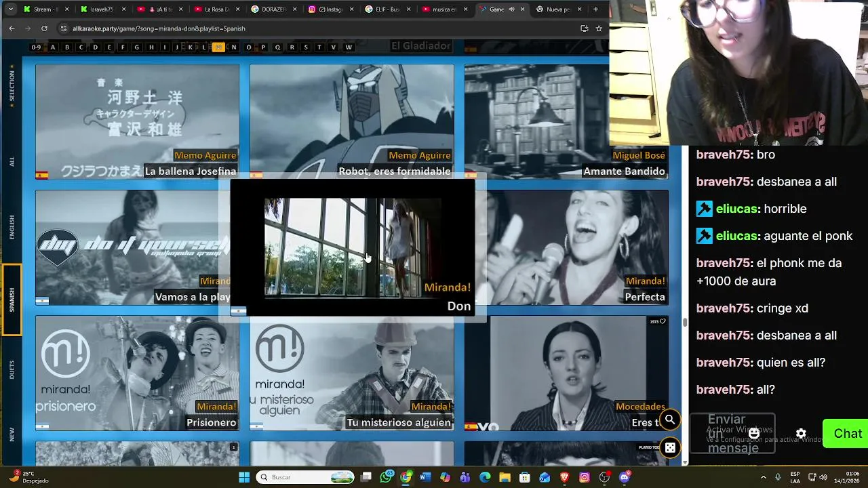Open chat settings gear icon
The image size is (868, 488).
(801, 434)
